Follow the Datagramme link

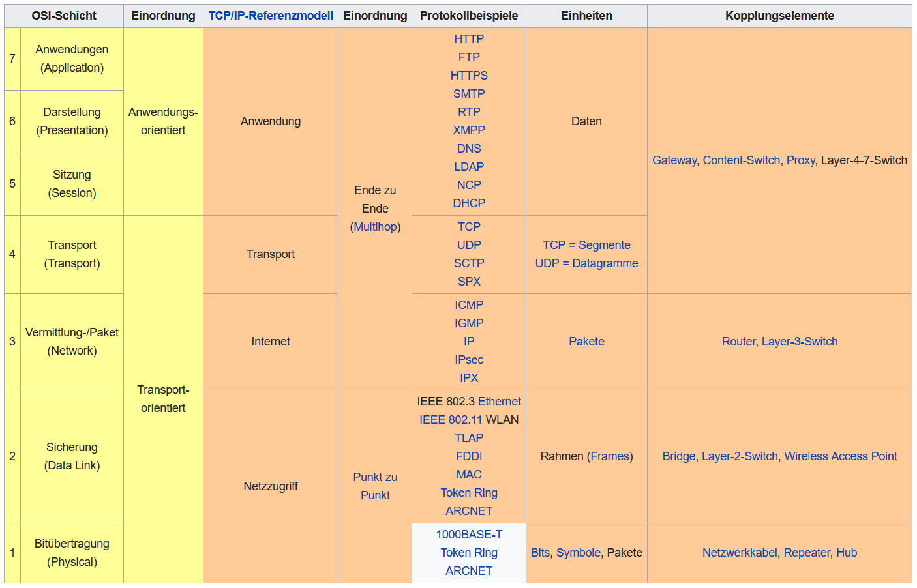coord(605,263)
